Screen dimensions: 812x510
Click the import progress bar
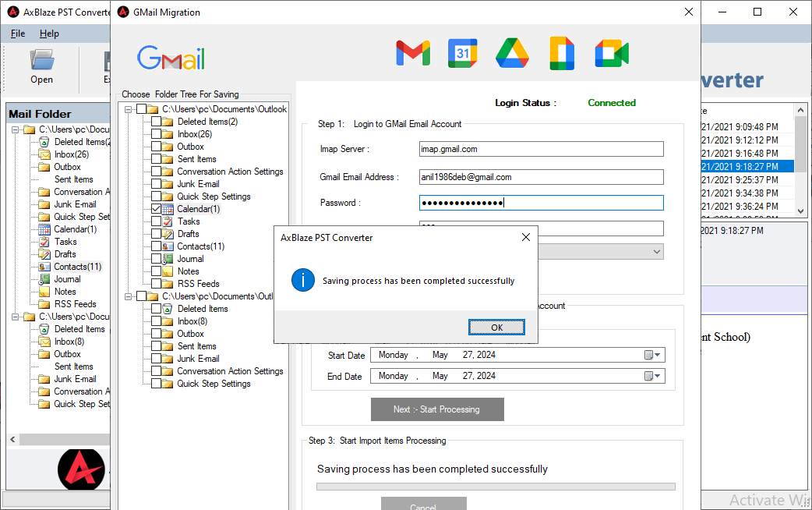click(496, 487)
